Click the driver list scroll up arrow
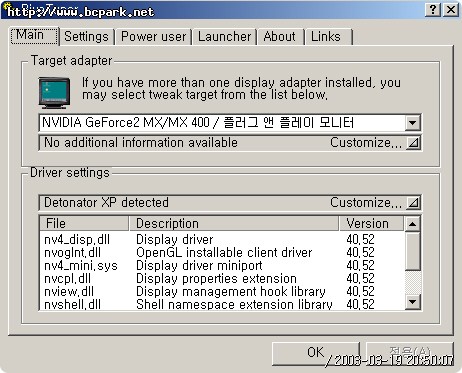Viewport: 462px width, 373px height. (x=413, y=224)
